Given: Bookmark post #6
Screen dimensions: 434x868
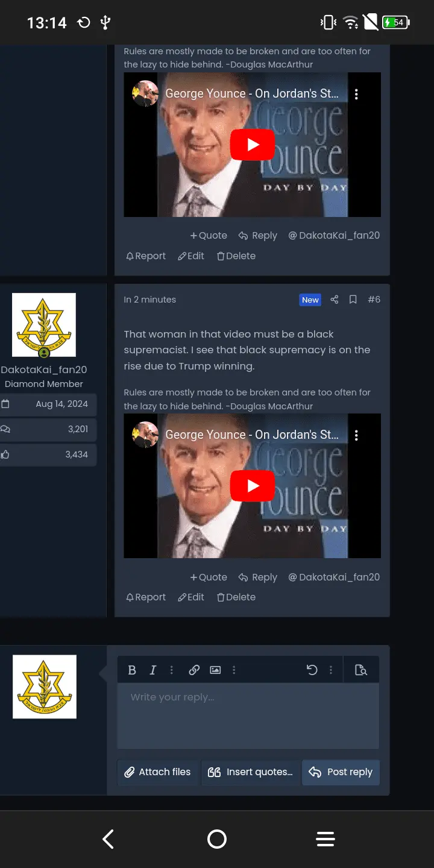Looking at the screenshot, I should 353,300.
